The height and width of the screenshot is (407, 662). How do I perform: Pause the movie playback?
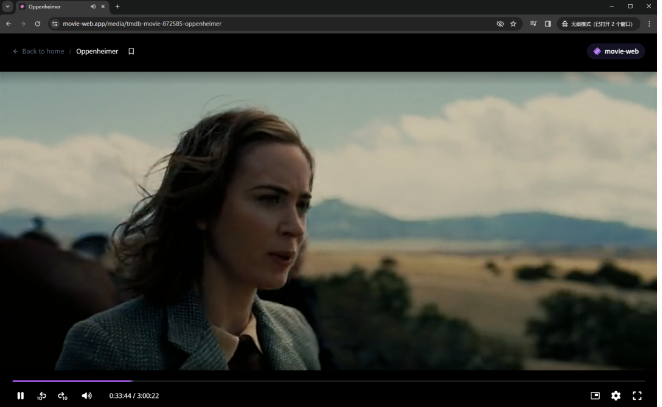coord(20,396)
